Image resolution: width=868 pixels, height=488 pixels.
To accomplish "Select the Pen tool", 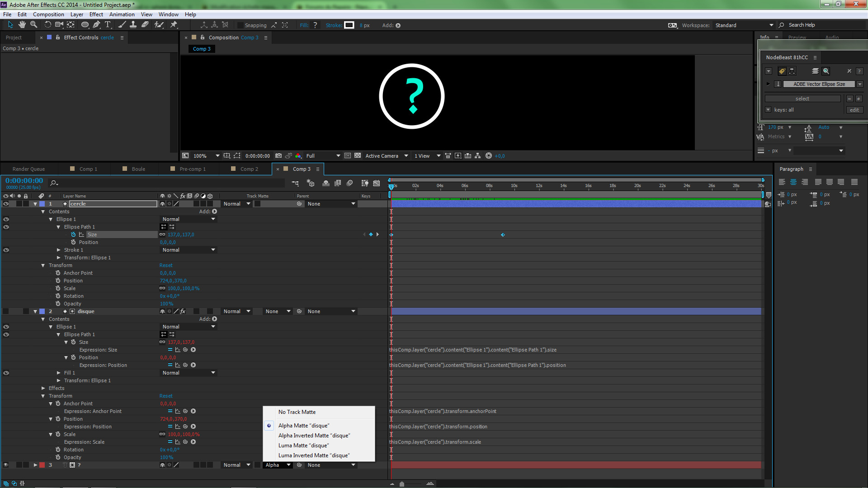I will pyautogui.click(x=96, y=25).
